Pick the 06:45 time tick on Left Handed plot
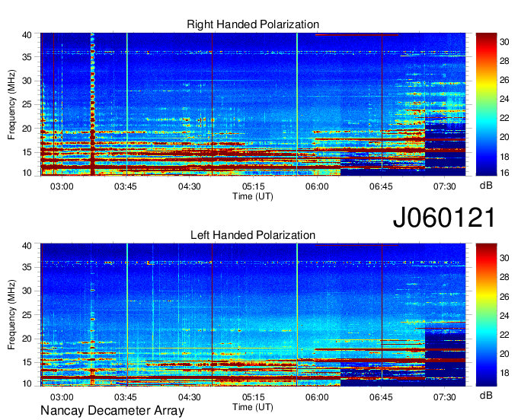The width and height of the screenshot is (518, 420). click(x=381, y=397)
